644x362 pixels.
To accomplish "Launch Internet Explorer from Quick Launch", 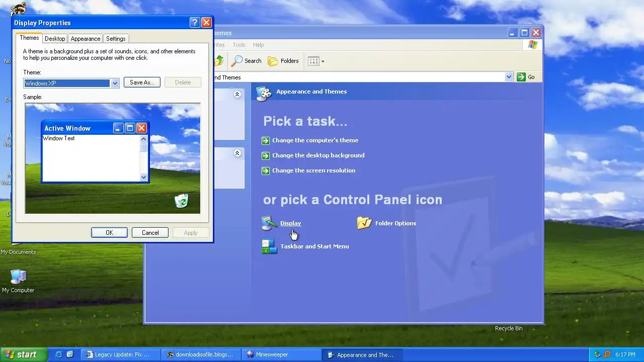I will point(58,354).
